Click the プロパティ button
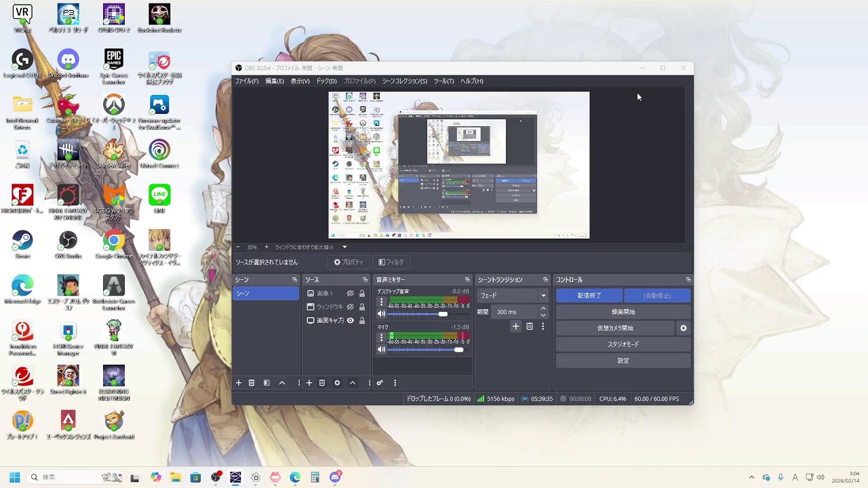 click(x=349, y=262)
